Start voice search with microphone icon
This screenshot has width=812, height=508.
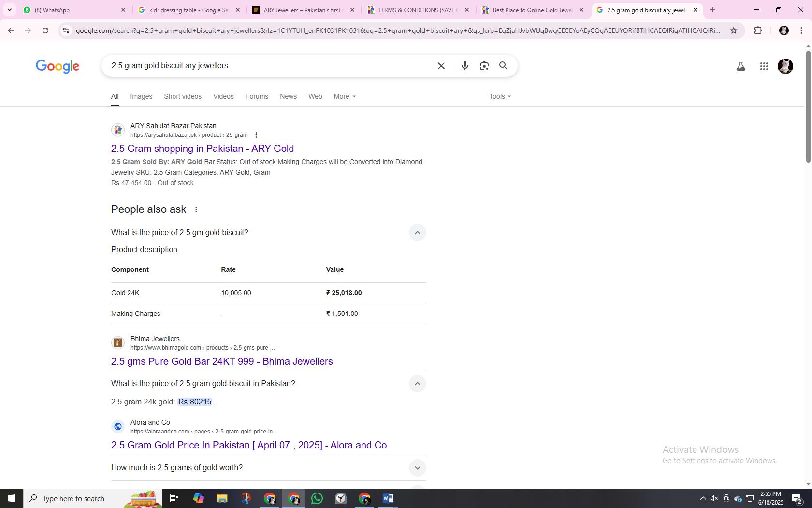(464, 66)
